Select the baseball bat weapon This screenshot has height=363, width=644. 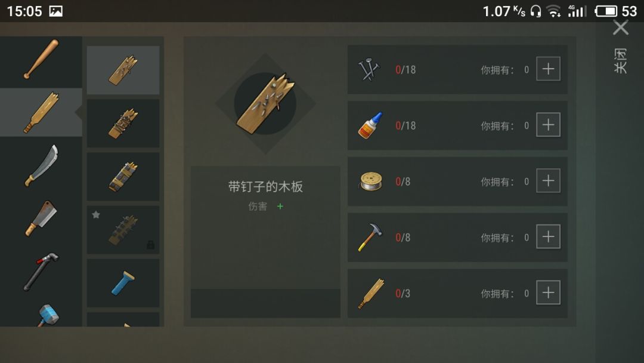pyautogui.click(x=41, y=59)
